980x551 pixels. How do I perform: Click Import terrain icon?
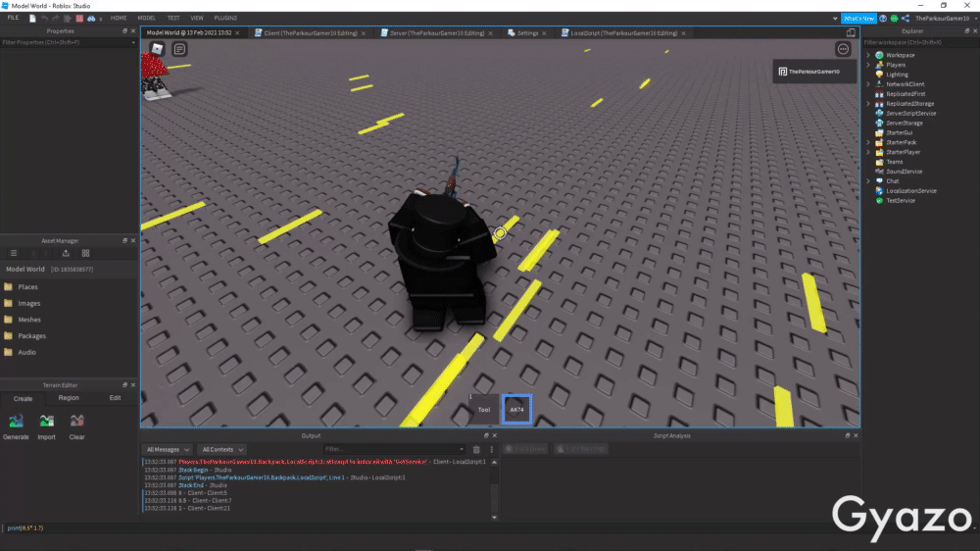(x=46, y=421)
